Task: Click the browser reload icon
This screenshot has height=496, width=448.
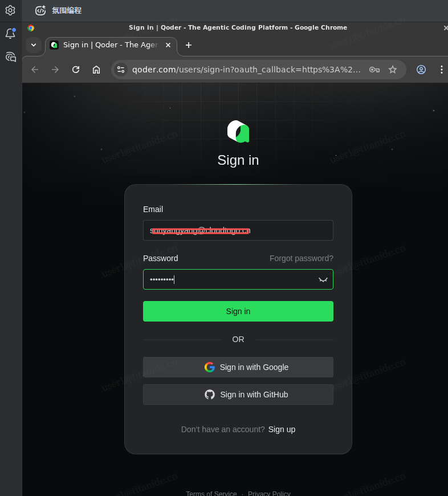Action: point(76,70)
